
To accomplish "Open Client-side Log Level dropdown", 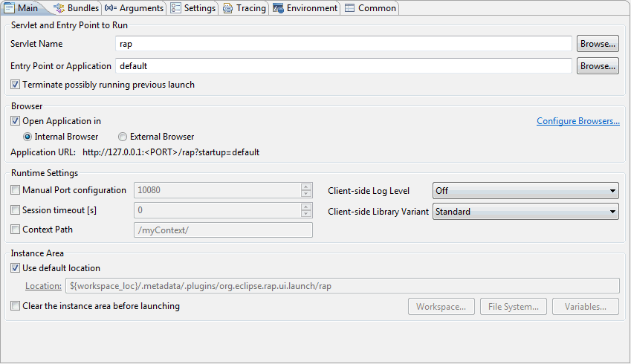I will point(525,191).
